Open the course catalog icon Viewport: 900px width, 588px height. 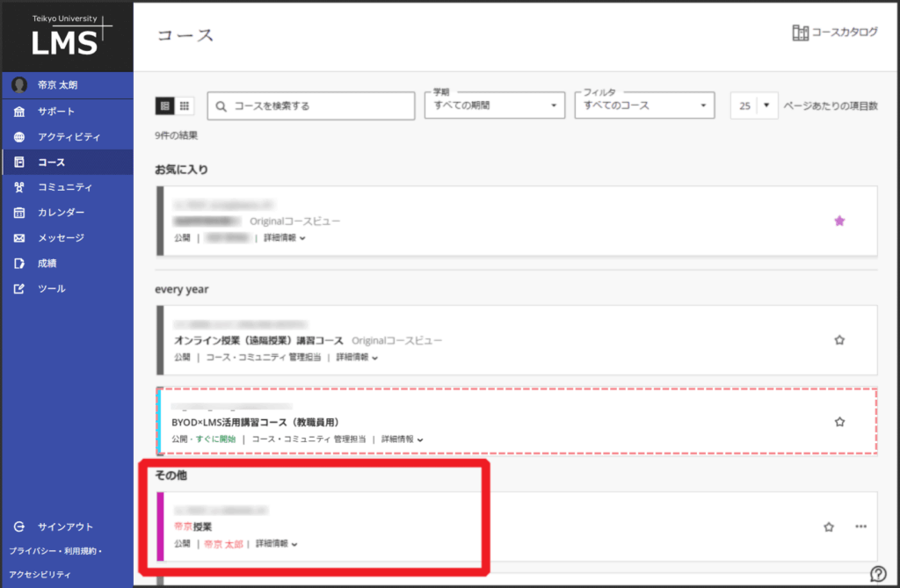point(800,33)
